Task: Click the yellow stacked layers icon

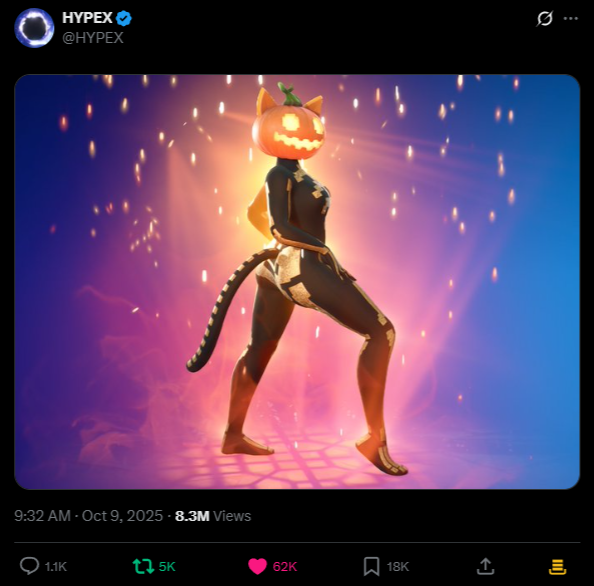Action: [558, 567]
